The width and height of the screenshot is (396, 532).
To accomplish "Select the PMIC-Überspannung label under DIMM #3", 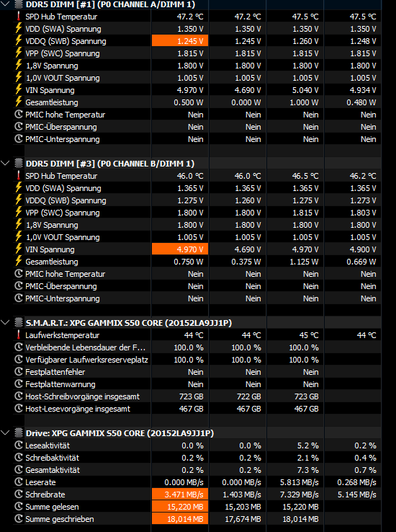I will point(61,286).
